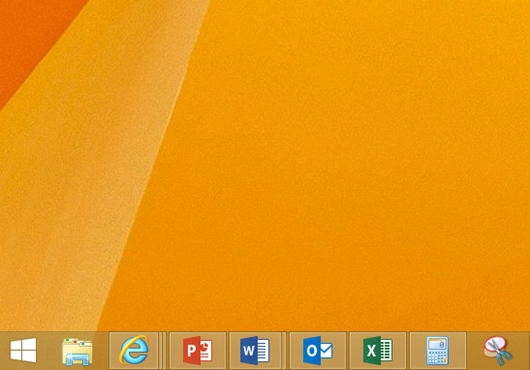
Task: Open the Calculator taskbar icon
Action: click(x=438, y=350)
